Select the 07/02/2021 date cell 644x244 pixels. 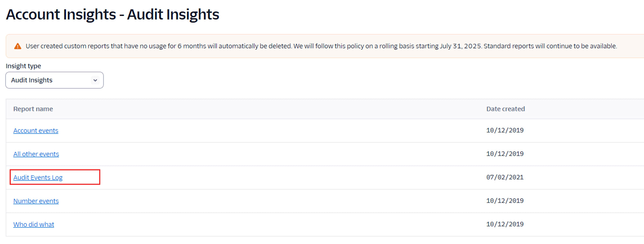point(505,177)
